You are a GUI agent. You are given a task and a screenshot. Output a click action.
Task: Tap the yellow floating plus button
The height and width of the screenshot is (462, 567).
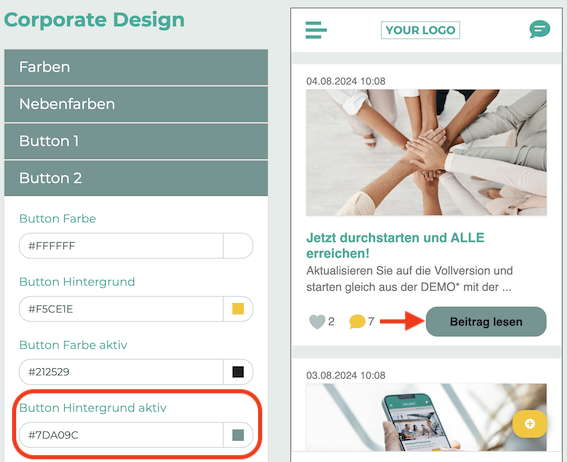point(530,424)
